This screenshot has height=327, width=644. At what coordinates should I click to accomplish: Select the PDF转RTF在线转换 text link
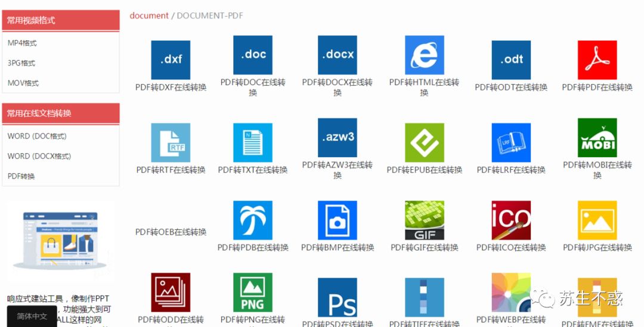point(171,170)
